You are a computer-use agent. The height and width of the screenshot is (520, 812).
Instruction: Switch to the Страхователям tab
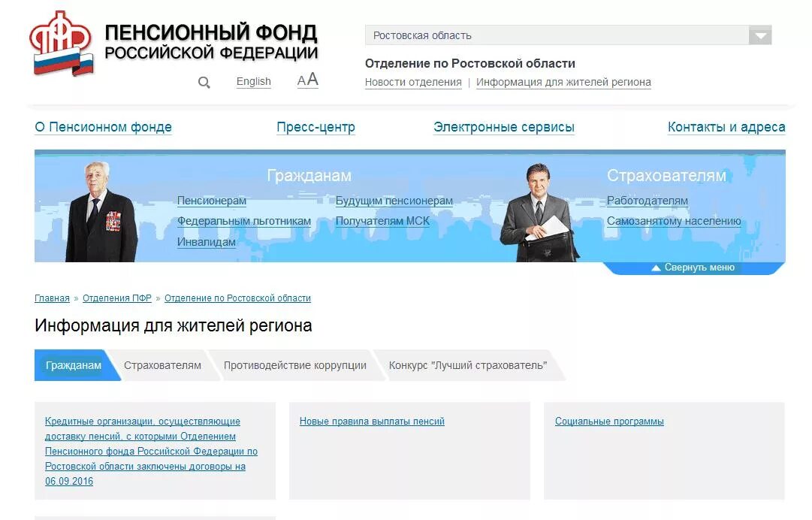click(162, 366)
